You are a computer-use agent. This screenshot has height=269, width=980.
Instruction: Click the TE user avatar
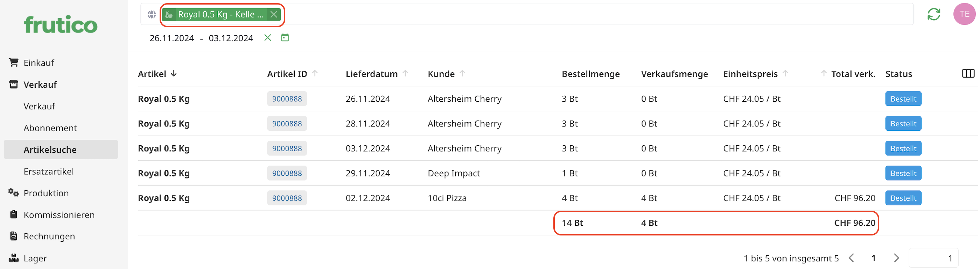[x=964, y=14]
